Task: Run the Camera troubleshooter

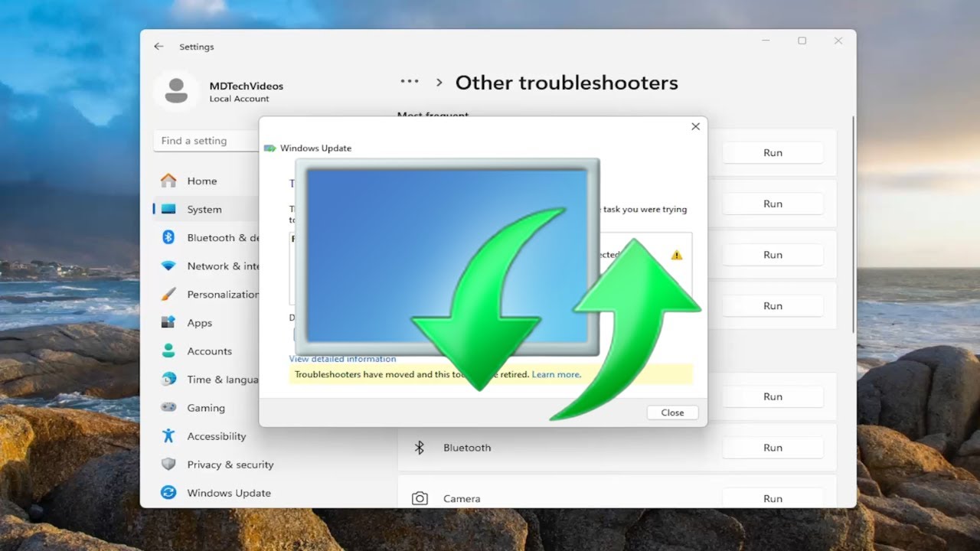Action: pyautogui.click(x=773, y=498)
